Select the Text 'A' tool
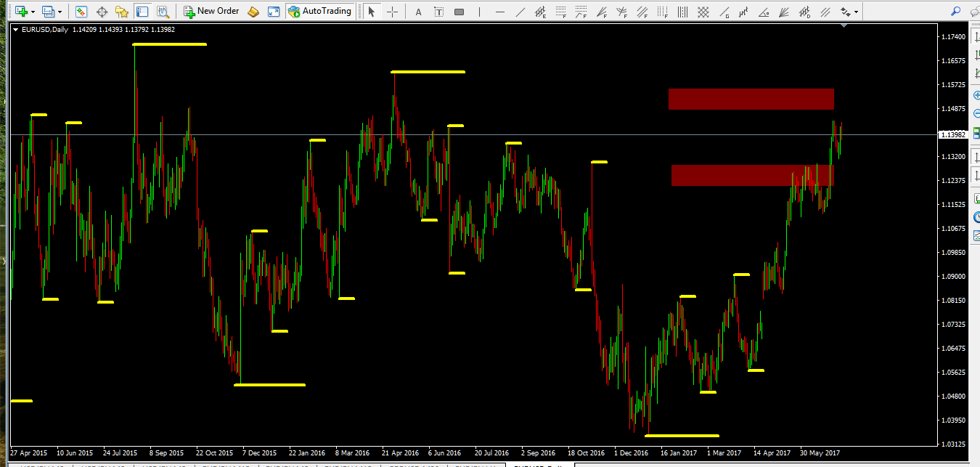980x467 pixels. 418,12
